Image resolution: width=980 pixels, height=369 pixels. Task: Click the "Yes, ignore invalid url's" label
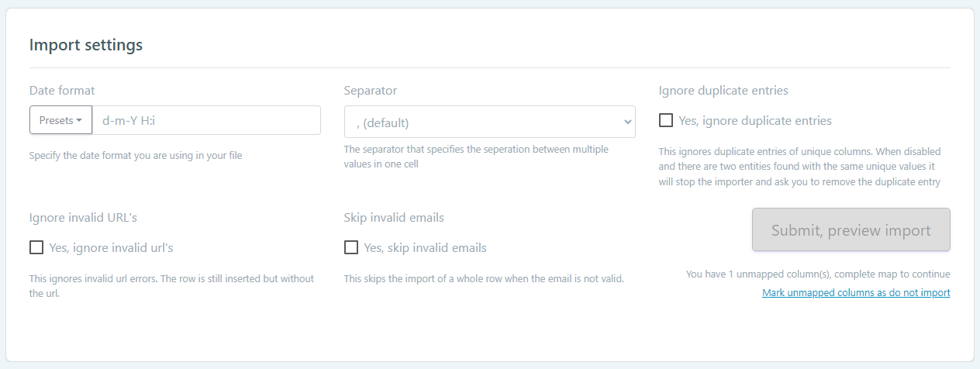coord(111,248)
